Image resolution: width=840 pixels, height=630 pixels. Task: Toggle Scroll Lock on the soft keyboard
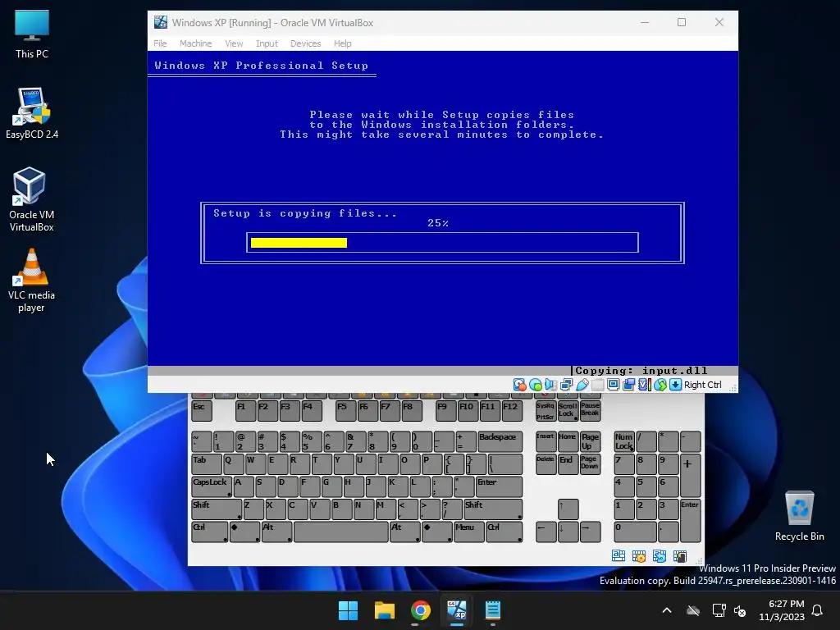(x=568, y=410)
